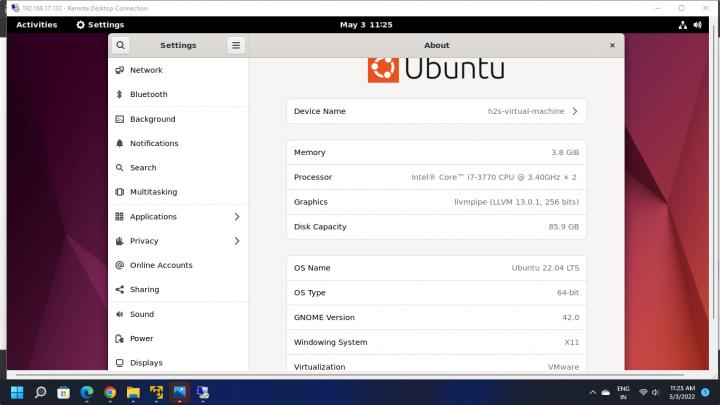Screen dimensions: 720x405
Task: Click the OS Name value Ubuntu 22.04 LTS
Action: pos(545,268)
